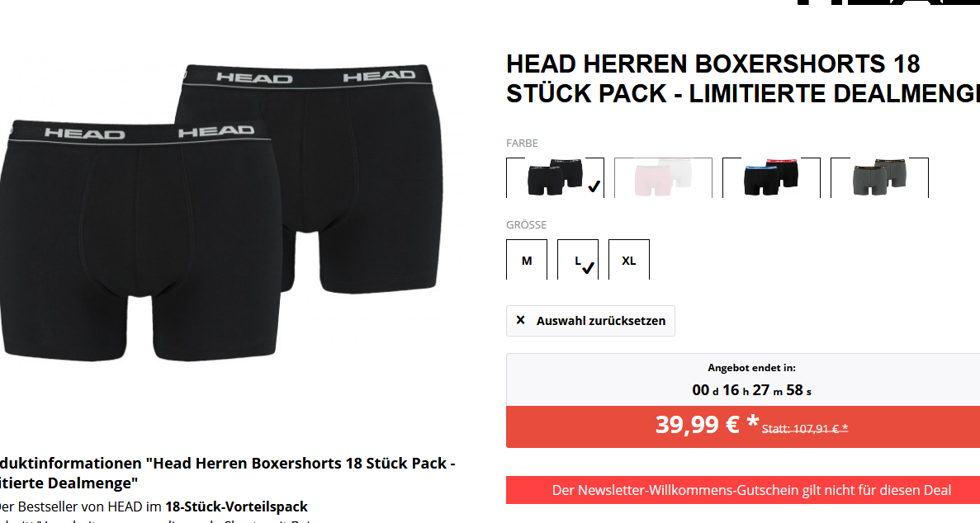Pick the black shorts with blue/red waistbands
Viewport: 980px width, 523px height.
(771, 177)
